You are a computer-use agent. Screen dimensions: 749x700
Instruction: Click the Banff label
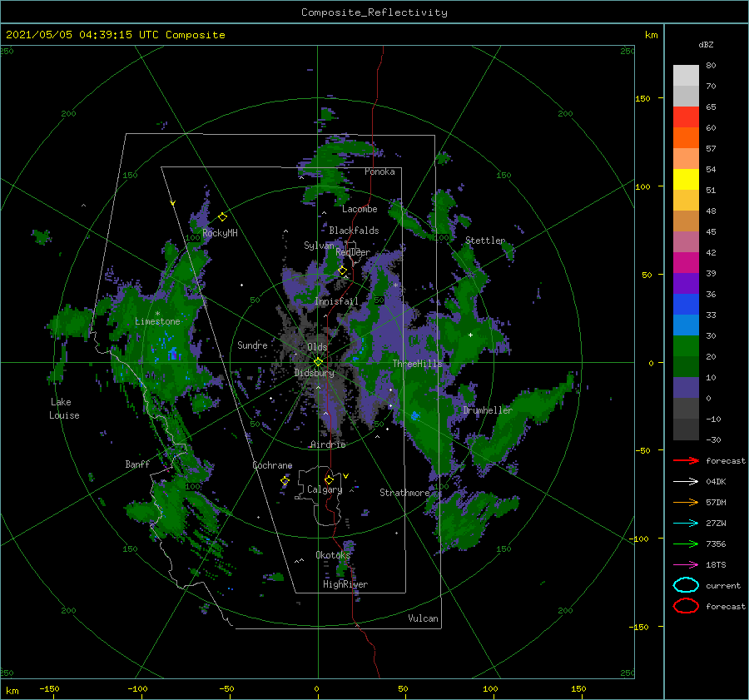tap(137, 464)
